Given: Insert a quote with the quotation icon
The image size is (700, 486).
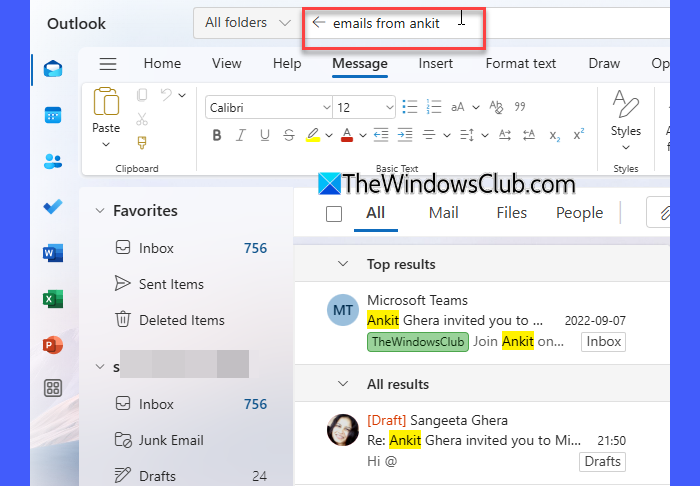Looking at the screenshot, I should click(x=520, y=107).
